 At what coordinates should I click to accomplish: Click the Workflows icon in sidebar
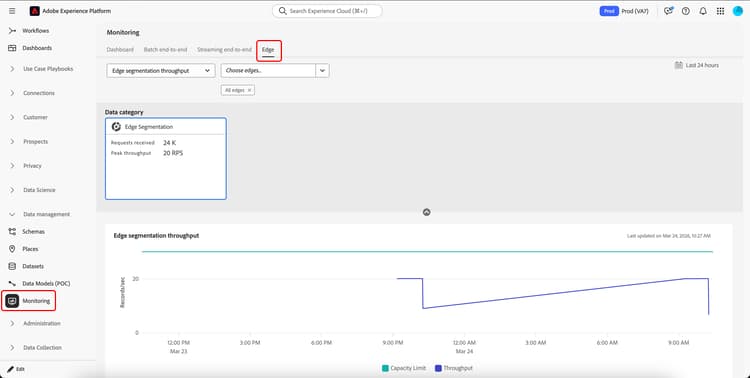pos(12,31)
